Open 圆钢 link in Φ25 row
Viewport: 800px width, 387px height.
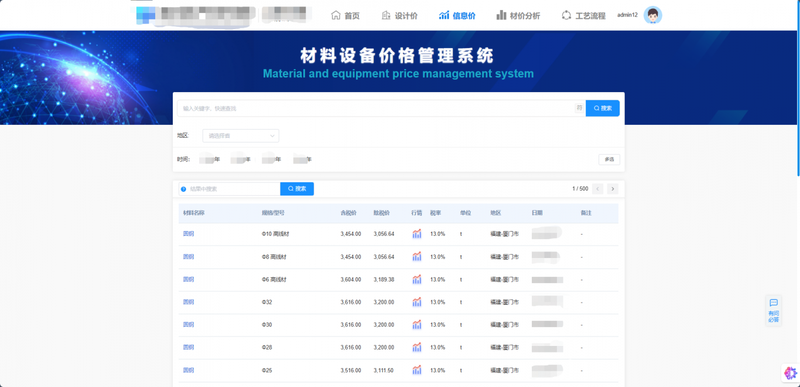[188, 370]
